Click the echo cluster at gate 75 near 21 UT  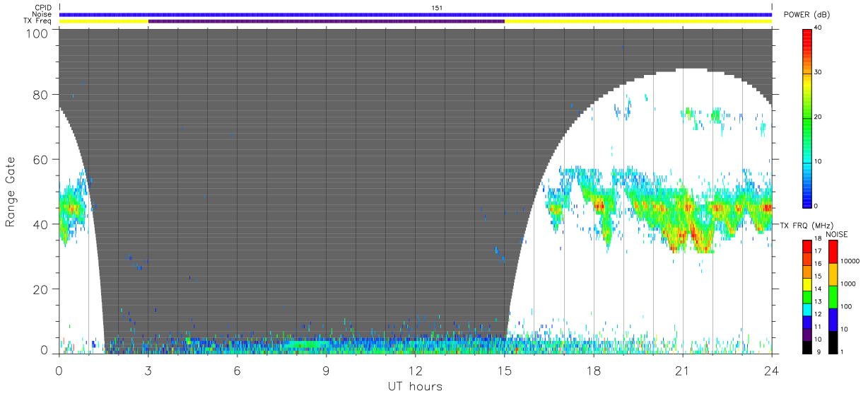pyautogui.click(x=689, y=113)
